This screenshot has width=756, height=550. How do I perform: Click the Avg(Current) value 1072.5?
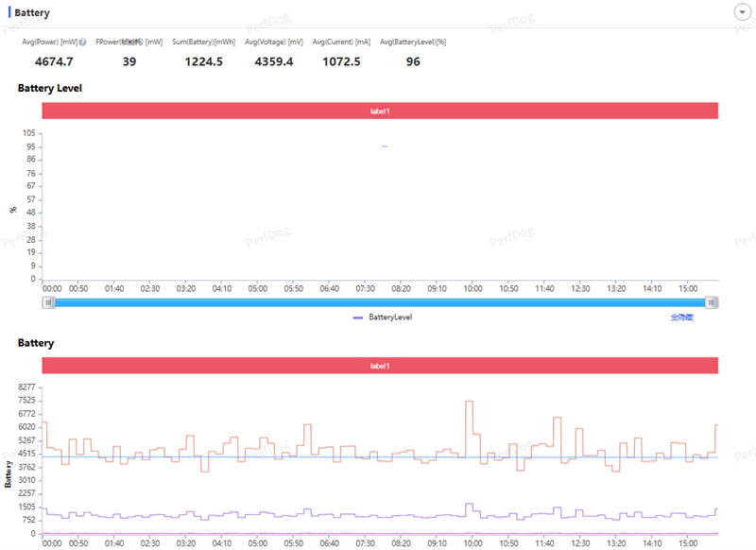tap(341, 61)
